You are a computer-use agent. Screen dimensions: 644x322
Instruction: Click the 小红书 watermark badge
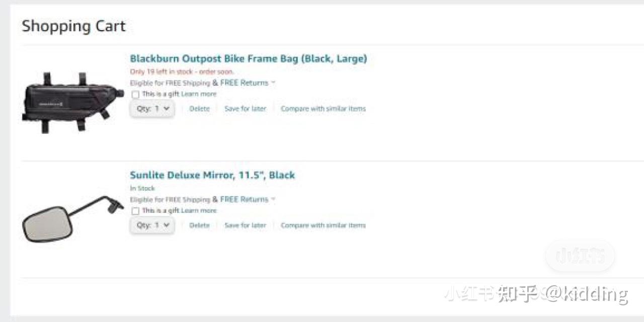point(580,256)
